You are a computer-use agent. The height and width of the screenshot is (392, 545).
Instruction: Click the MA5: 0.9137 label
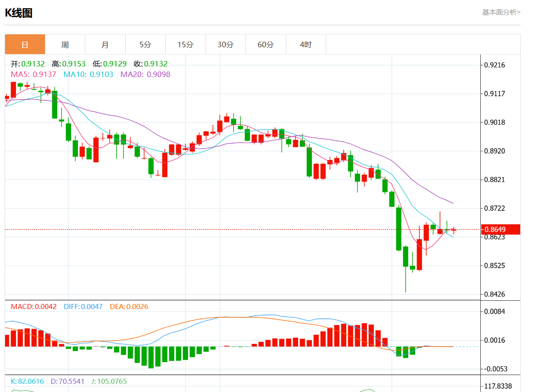(33, 74)
